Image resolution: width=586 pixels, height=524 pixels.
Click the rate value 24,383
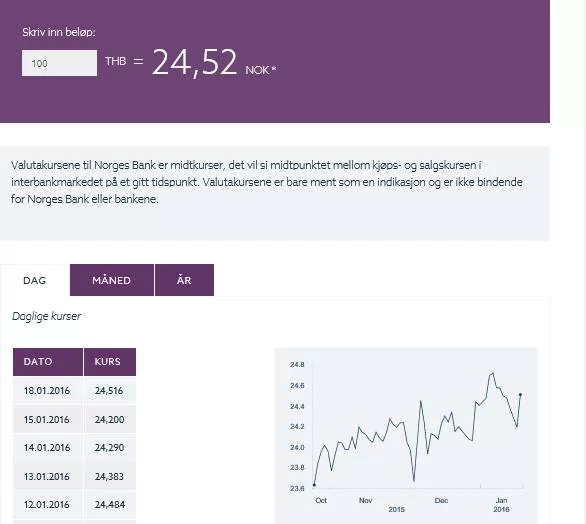pos(110,477)
